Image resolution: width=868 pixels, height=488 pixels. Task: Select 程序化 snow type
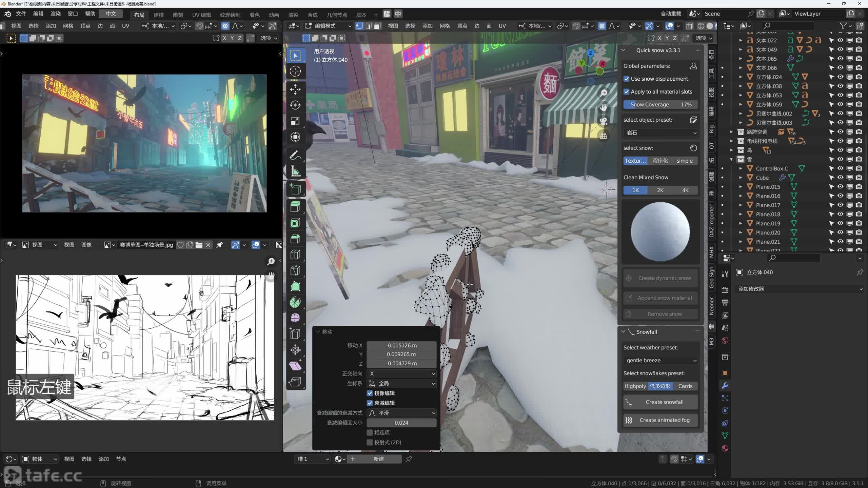[x=660, y=161]
